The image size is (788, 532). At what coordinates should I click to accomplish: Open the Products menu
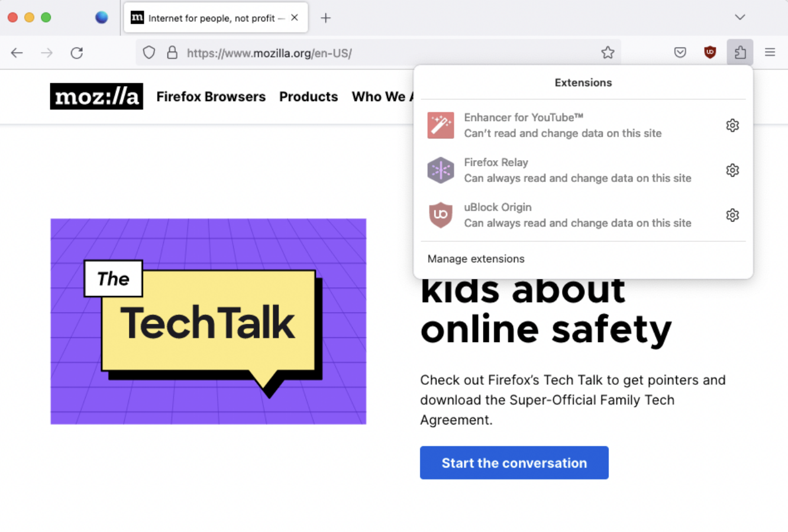(x=309, y=96)
